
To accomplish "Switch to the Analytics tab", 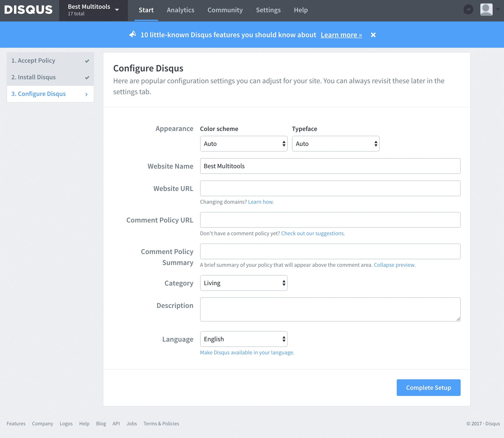I will point(180,10).
